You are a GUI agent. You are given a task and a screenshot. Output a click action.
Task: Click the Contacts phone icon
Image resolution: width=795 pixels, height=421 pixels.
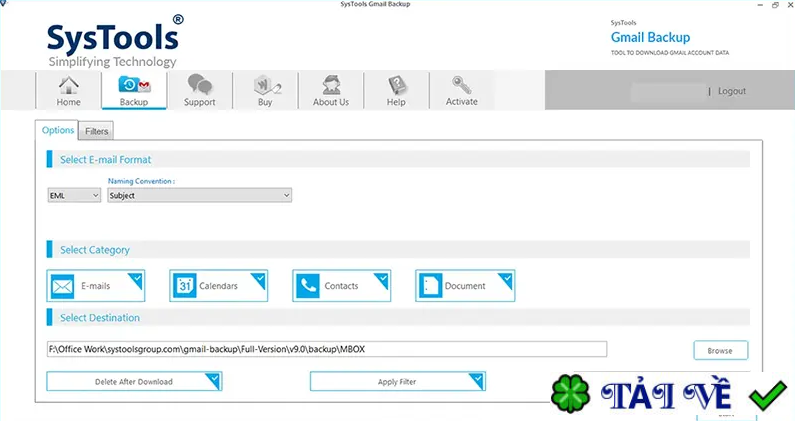click(x=308, y=286)
